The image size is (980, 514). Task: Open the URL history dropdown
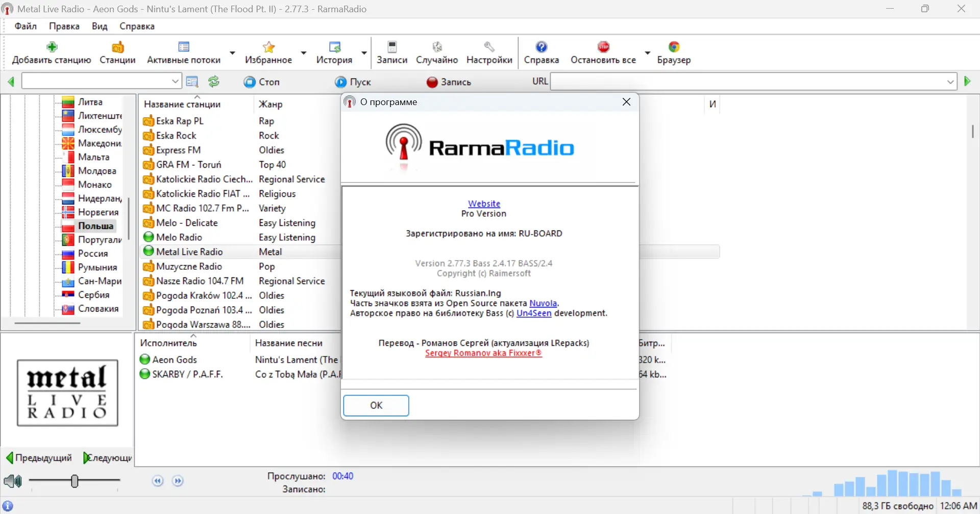tap(950, 81)
